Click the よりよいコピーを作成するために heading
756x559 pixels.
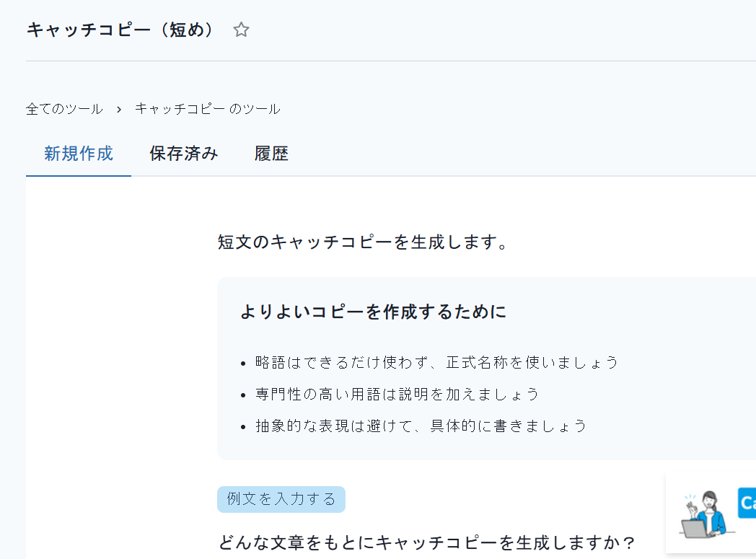[373, 312]
